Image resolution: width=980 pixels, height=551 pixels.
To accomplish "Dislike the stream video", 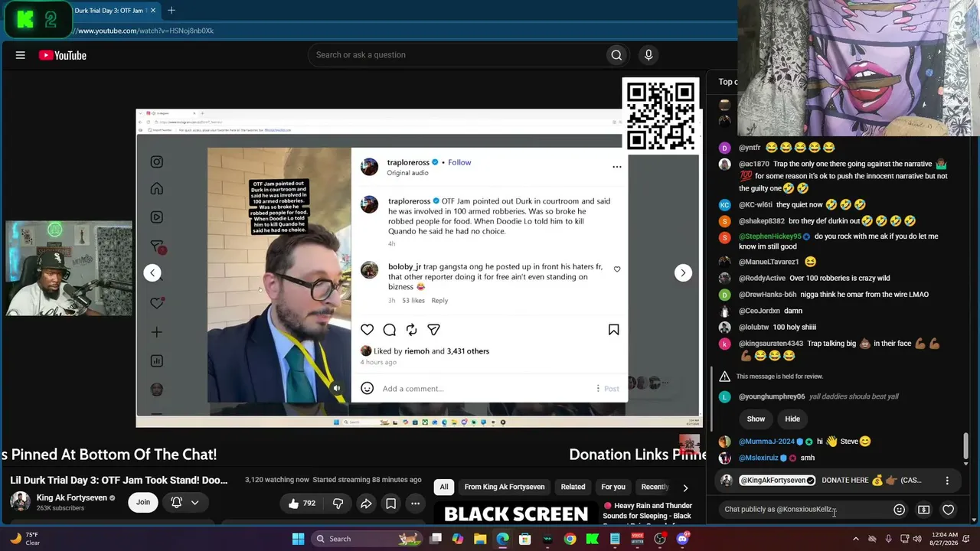I will [338, 503].
